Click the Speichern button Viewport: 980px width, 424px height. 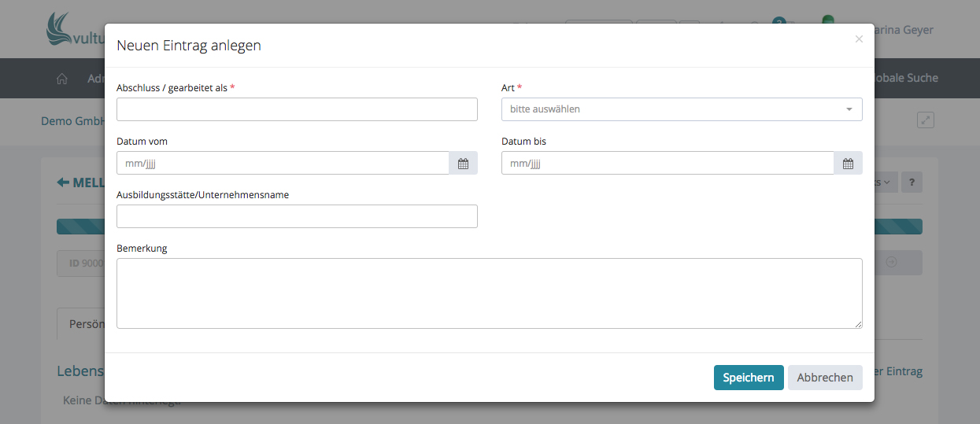tap(748, 378)
